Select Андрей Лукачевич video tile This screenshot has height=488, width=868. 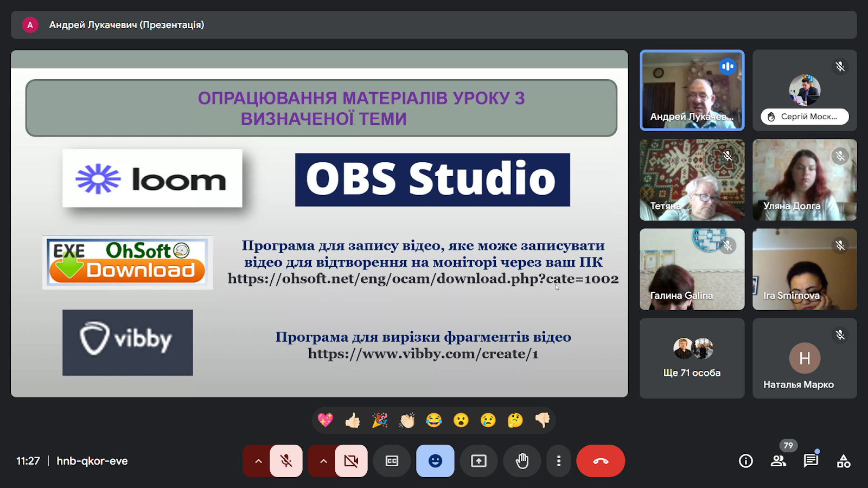(692, 91)
